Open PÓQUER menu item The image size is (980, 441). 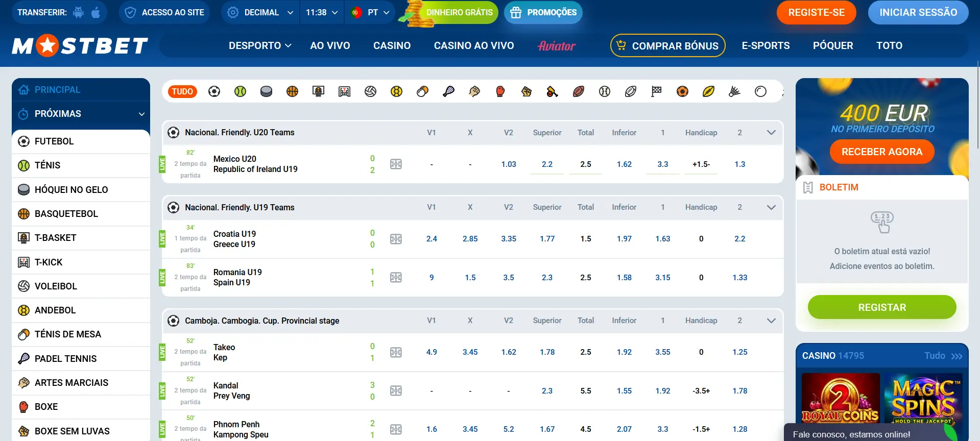[x=833, y=45]
